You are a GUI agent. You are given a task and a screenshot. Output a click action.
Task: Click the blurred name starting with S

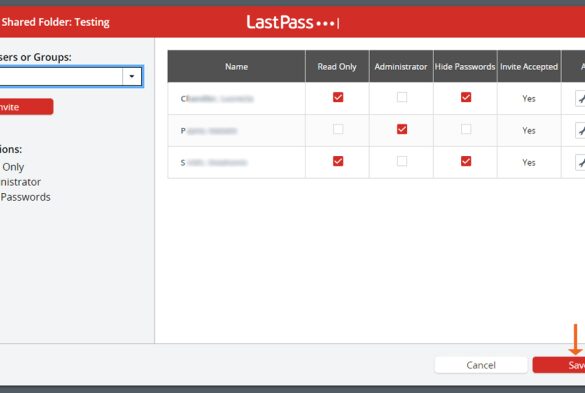point(214,162)
